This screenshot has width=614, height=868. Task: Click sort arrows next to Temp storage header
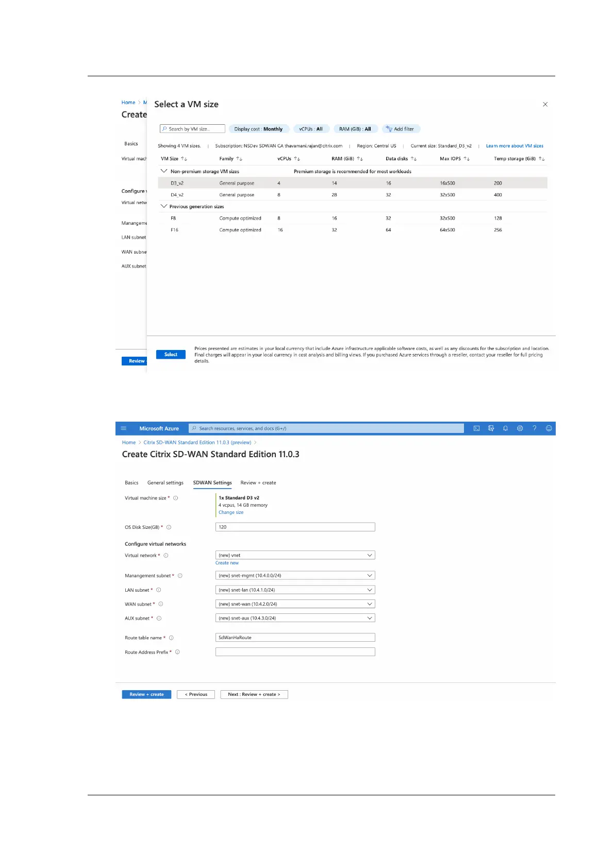tap(541, 159)
